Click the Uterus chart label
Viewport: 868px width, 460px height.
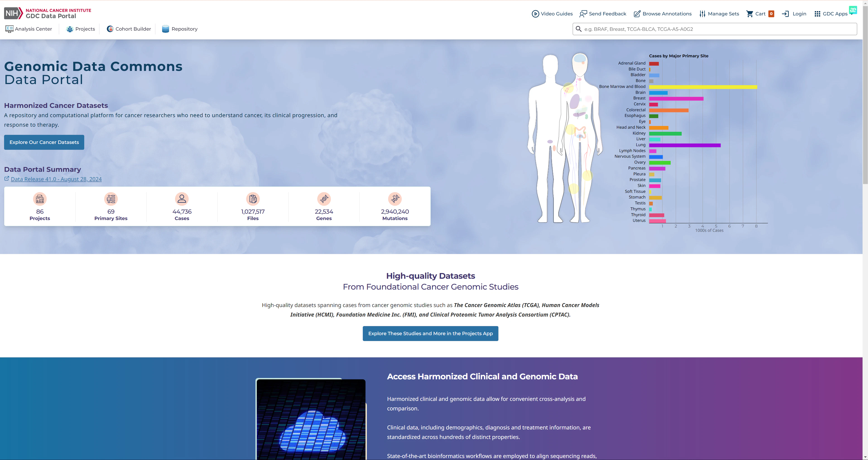639,220
